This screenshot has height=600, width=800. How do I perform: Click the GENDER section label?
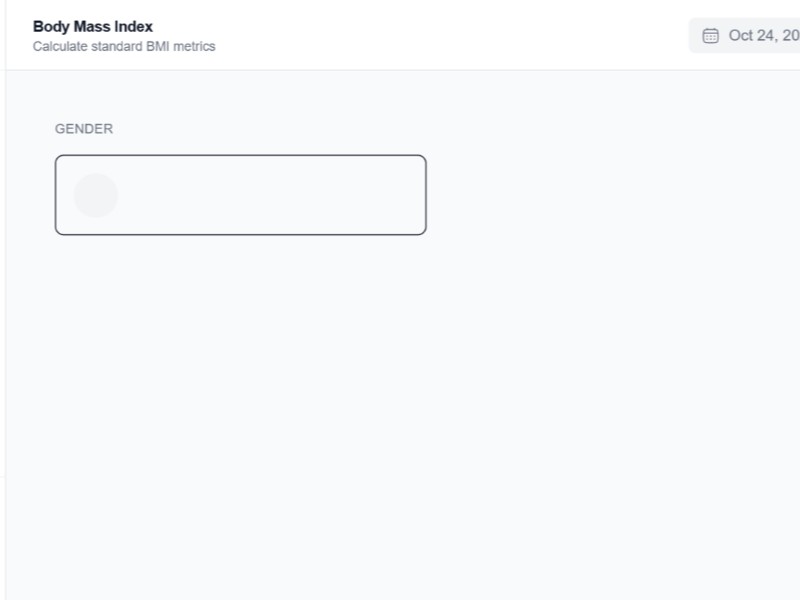tap(84, 129)
